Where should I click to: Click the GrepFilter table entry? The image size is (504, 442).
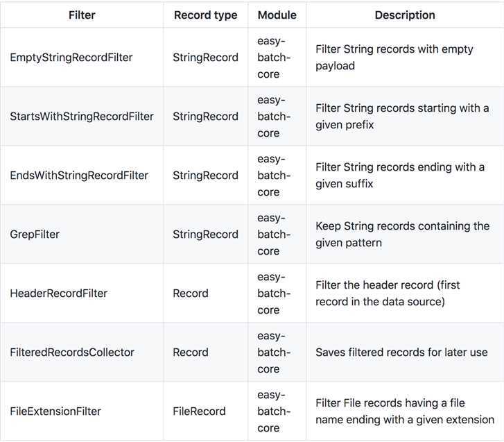[35, 235]
